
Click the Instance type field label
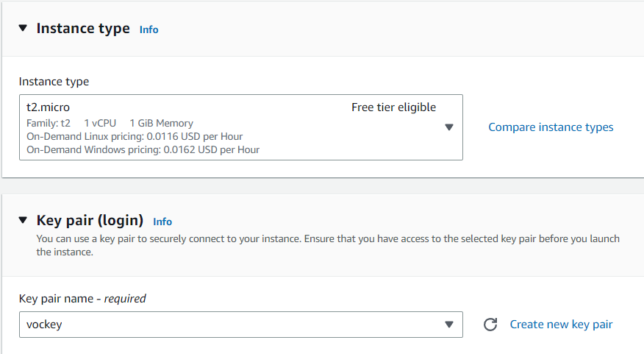(x=54, y=81)
